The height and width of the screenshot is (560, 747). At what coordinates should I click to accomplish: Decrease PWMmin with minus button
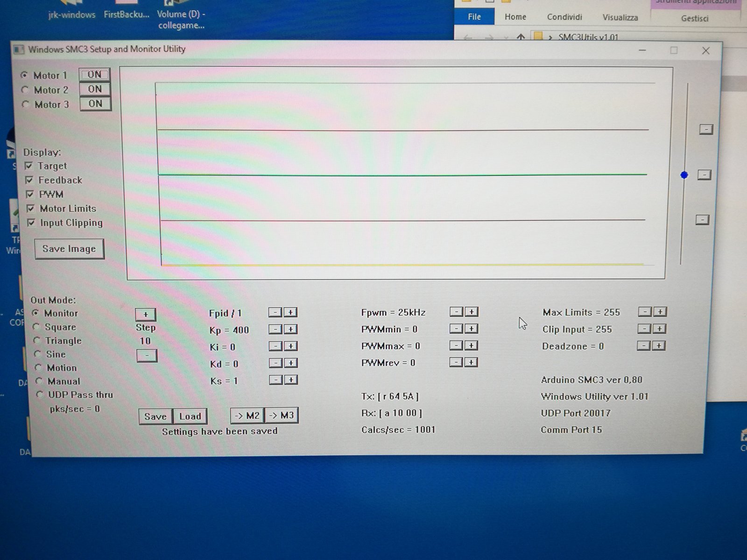pos(456,329)
